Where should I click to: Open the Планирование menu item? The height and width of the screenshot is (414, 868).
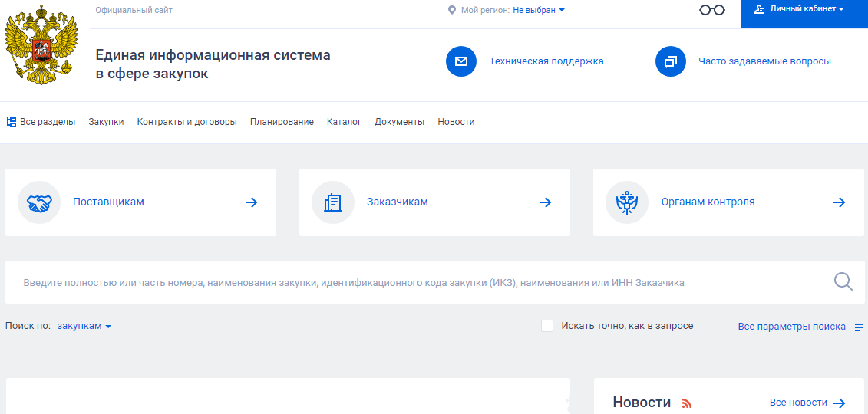(x=282, y=122)
